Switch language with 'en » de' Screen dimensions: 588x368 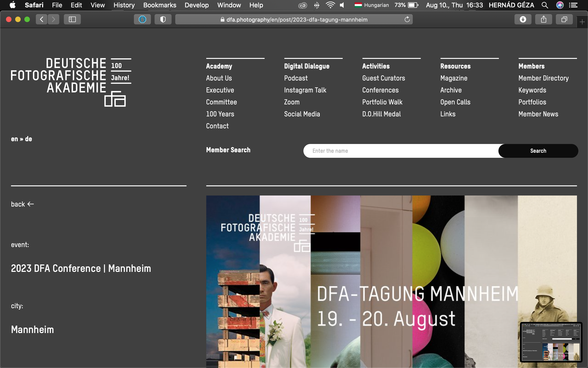click(21, 139)
